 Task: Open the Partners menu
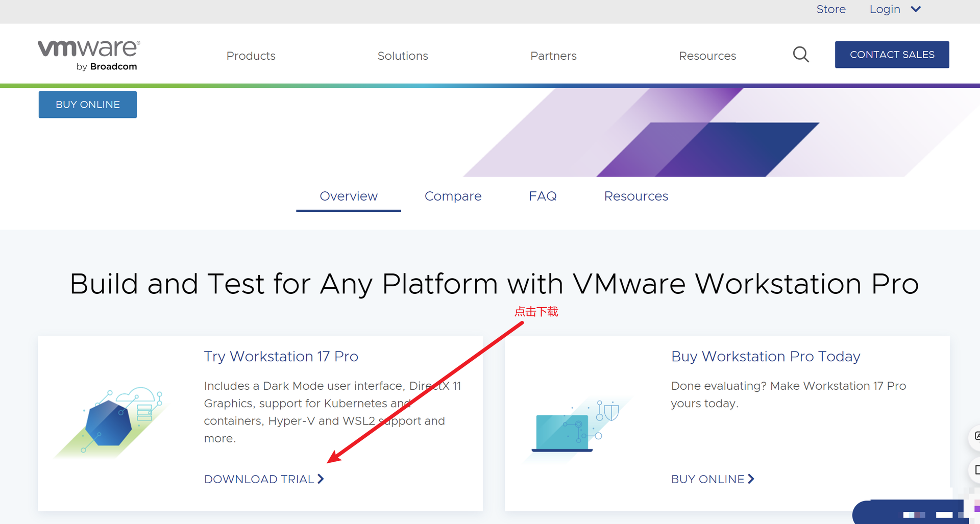click(x=553, y=56)
